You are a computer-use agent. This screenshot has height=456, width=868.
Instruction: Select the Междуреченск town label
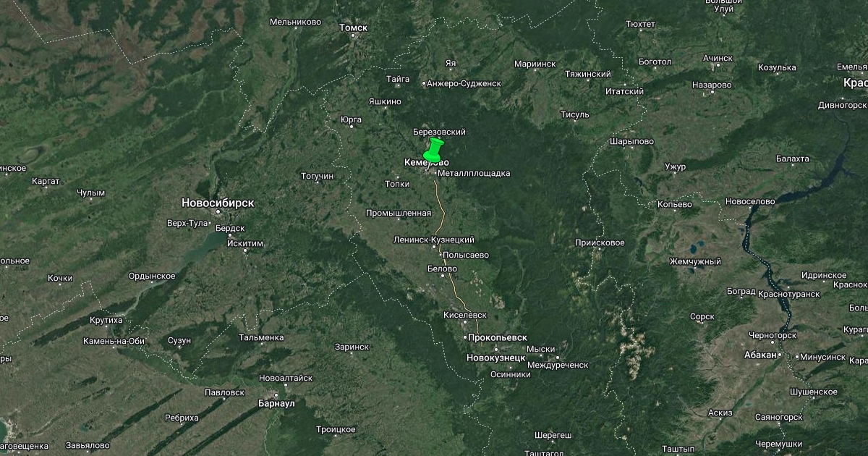pos(558,365)
